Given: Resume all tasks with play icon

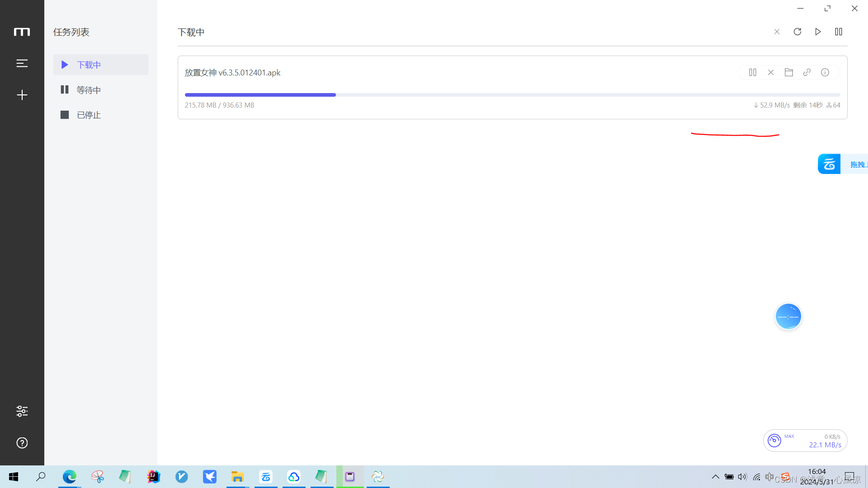Looking at the screenshot, I should [818, 32].
